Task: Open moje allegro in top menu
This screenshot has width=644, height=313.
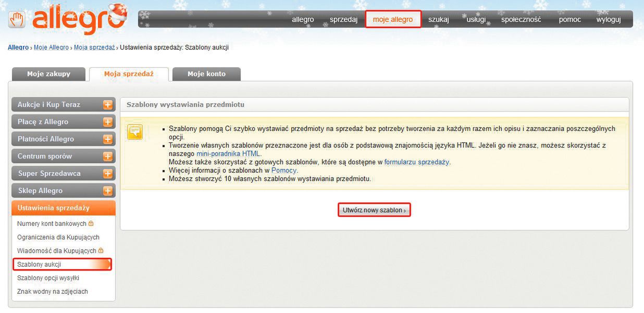Action: pyautogui.click(x=393, y=19)
